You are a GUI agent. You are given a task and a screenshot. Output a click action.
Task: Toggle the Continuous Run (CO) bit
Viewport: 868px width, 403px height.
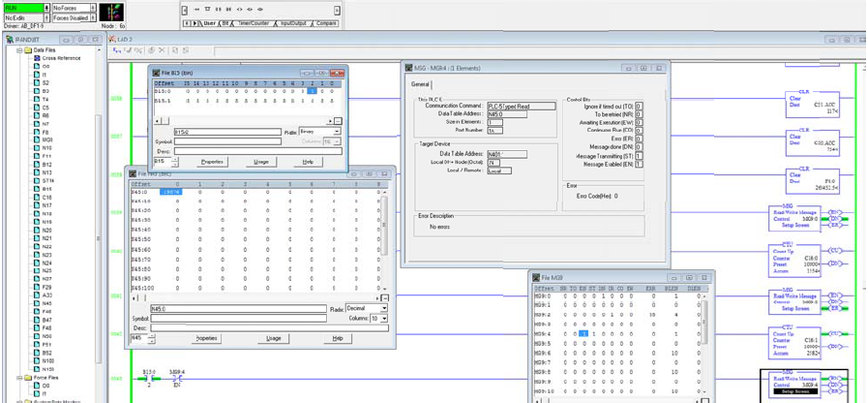point(640,130)
